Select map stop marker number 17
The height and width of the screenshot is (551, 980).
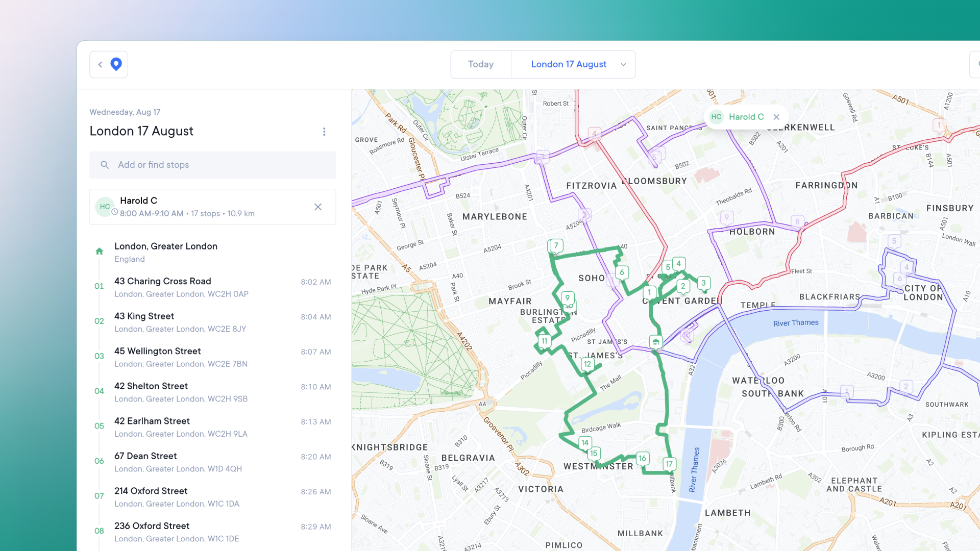pyautogui.click(x=669, y=464)
